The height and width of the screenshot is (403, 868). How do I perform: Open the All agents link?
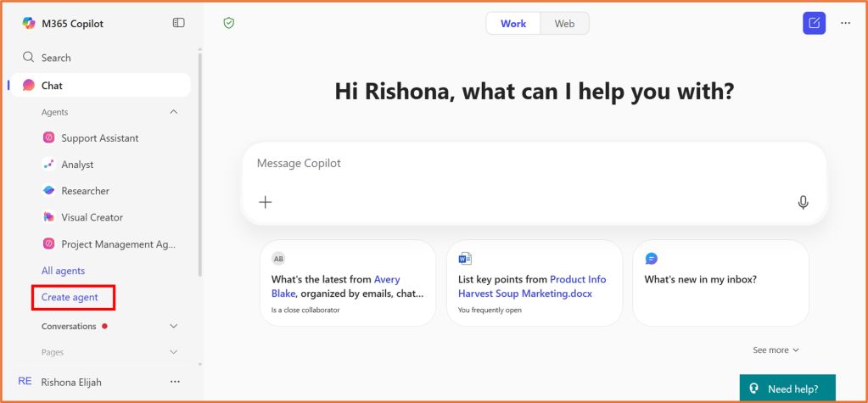[63, 271]
